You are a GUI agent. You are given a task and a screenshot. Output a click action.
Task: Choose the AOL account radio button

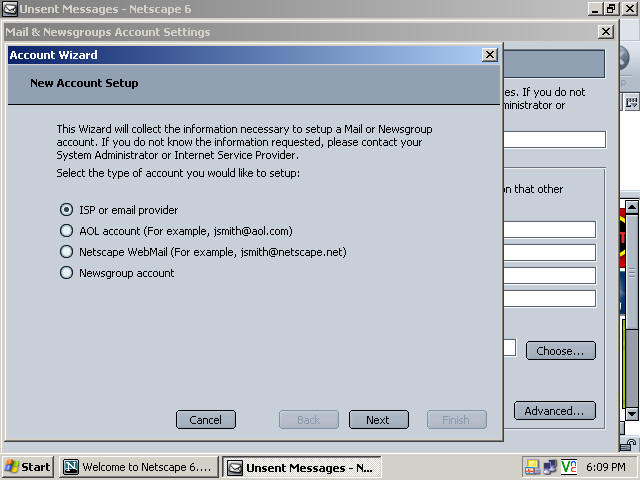click(67, 231)
